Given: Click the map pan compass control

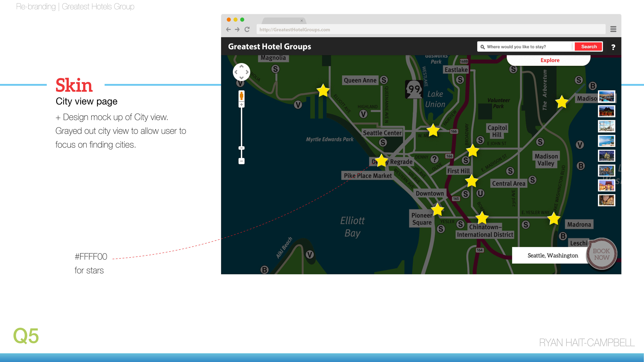Looking at the screenshot, I should pos(241,72).
